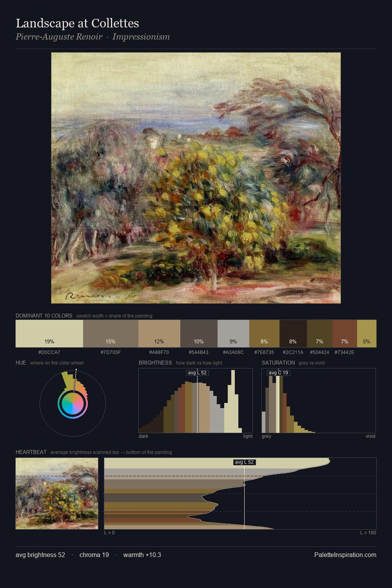The width and height of the screenshot is (392, 588).
Task: Click the DOMINANT 10 COLORS heading
Action: [x=44, y=316]
